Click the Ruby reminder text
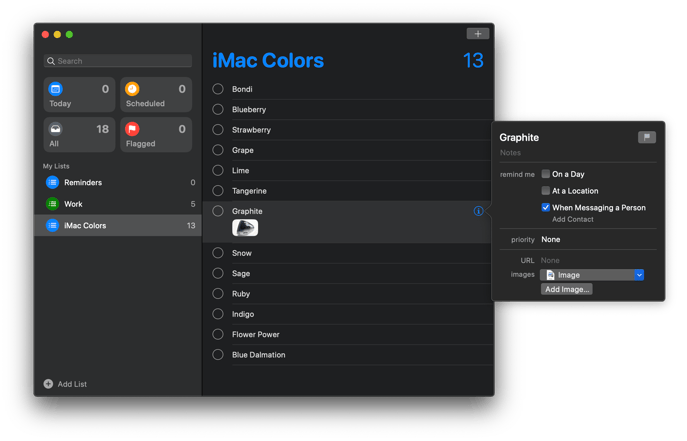 pos(241,294)
